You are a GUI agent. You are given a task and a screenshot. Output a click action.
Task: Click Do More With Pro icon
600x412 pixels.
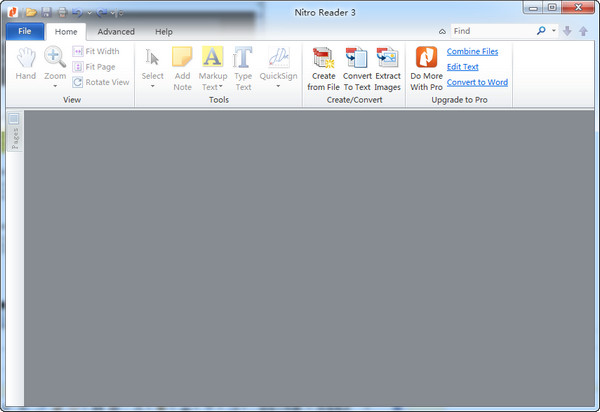point(426,66)
